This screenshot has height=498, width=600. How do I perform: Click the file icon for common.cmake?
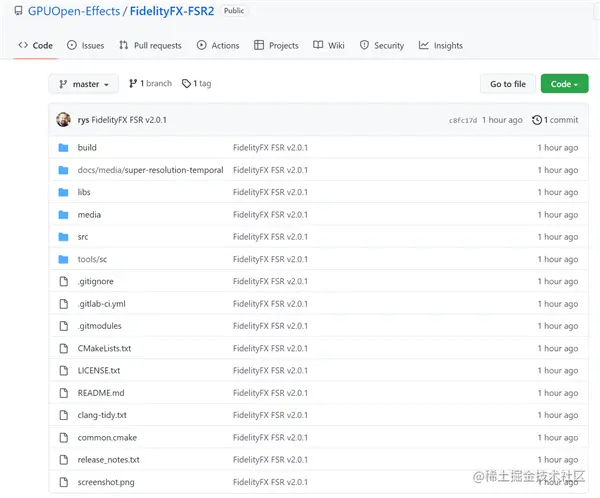64,438
